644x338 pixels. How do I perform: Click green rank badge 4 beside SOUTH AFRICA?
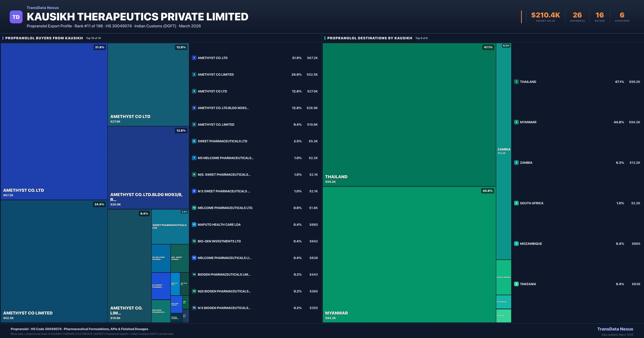click(516, 203)
